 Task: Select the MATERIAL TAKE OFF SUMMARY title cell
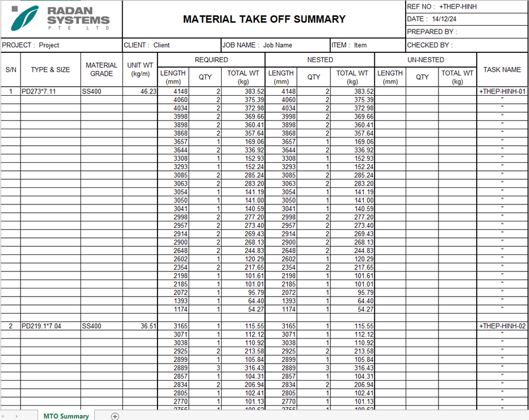[x=264, y=19]
